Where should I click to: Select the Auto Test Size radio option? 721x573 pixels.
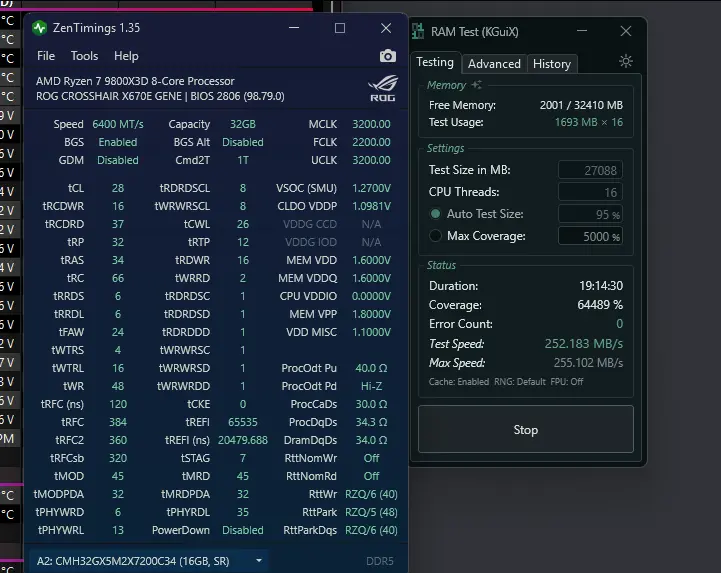point(435,214)
